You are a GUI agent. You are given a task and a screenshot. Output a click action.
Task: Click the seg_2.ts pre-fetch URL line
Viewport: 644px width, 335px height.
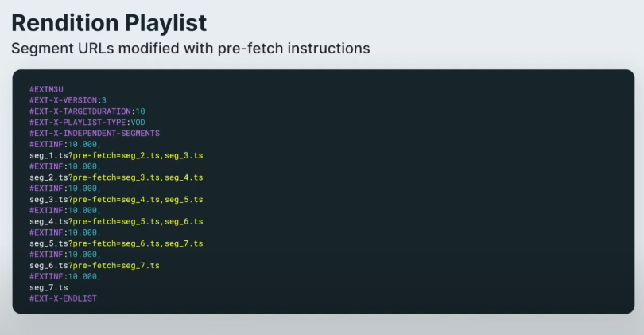pos(116,177)
